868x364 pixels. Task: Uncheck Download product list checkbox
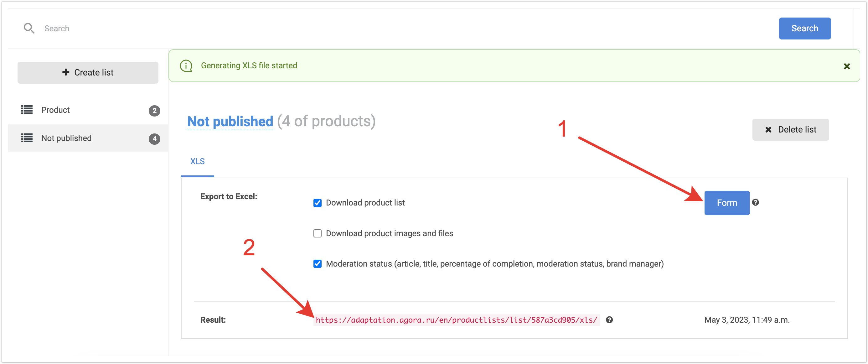(x=318, y=203)
